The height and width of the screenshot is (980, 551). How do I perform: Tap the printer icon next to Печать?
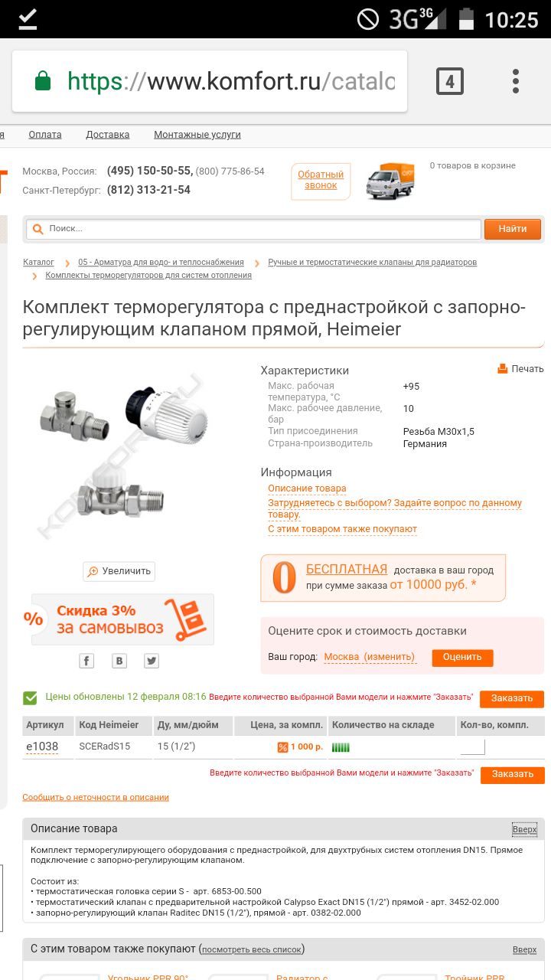click(x=503, y=368)
